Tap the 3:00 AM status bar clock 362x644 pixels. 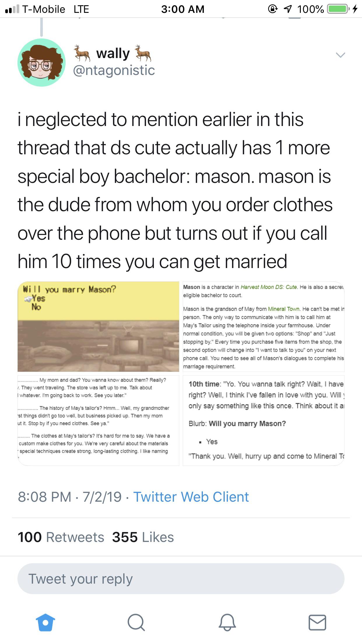[x=183, y=9]
